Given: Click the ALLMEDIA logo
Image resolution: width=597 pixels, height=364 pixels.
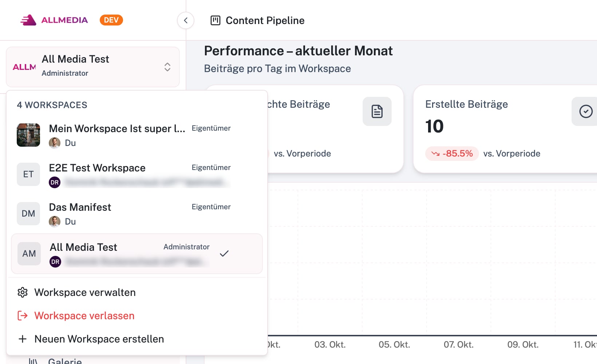Looking at the screenshot, I should coord(54,20).
